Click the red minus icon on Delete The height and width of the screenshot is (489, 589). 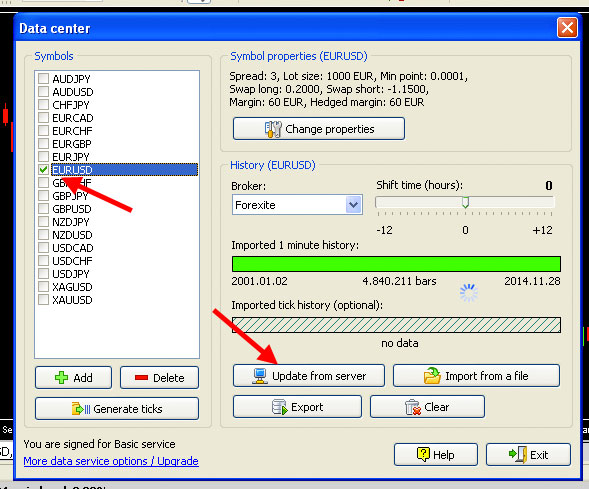(141, 377)
